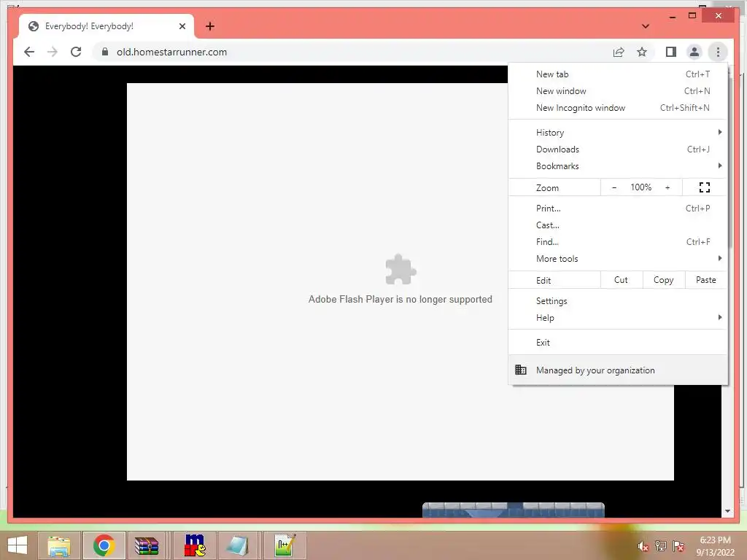Click the Paste button
The height and width of the screenshot is (560, 747).
pyautogui.click(x=706, y=280)
